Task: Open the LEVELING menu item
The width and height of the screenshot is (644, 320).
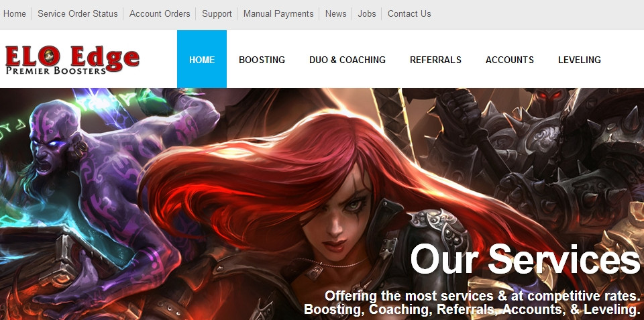Action: click(580, 60)
